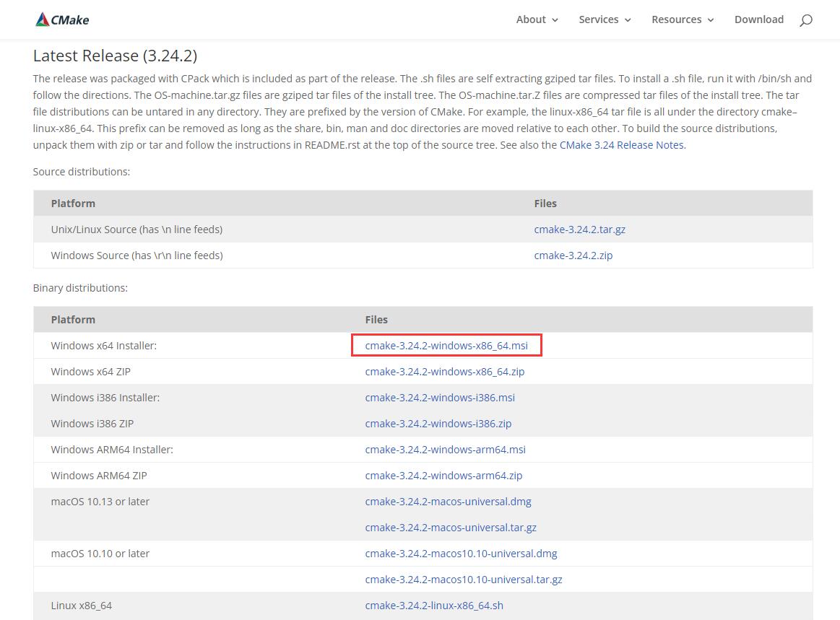The height and width of the screenshot is (620, 840).
Task: Download the Linux x86_64 .sh installer
Action: point(434,606)
